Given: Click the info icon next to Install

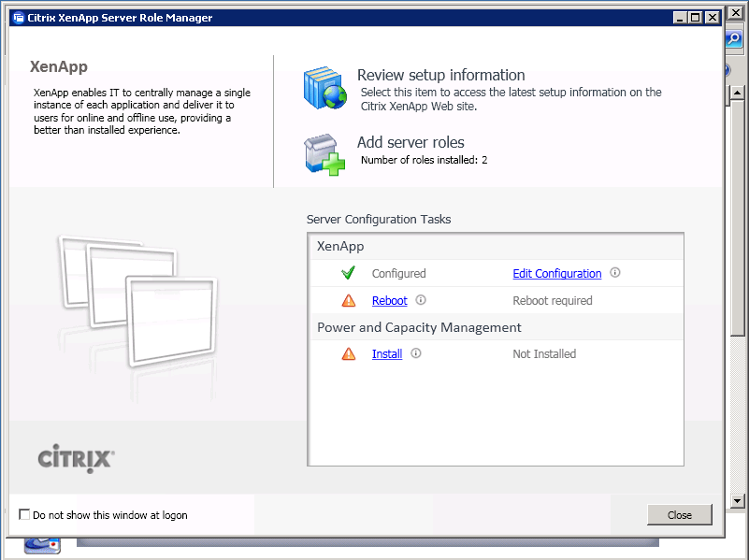Looking at the screenshot, I should [x=416, y=353].
